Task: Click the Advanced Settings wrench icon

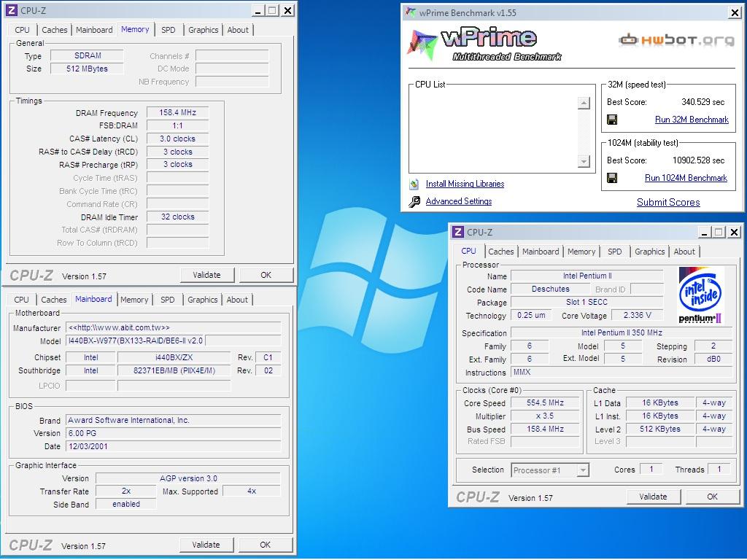Action: click(x=414, y=201)
